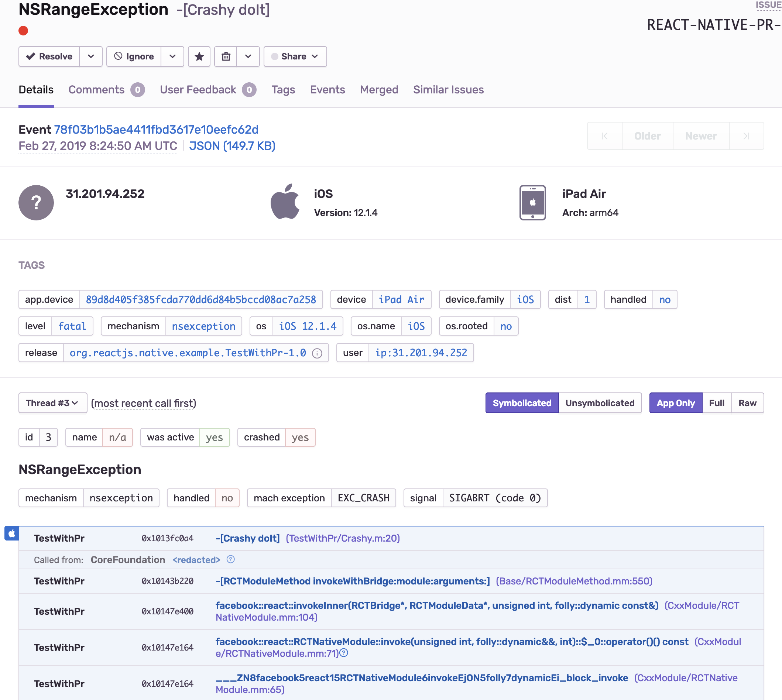This screenshot has width=782, height=700.
Task: Click the 0x1013fc0a4 frame address
Action: tap(167, 538)
